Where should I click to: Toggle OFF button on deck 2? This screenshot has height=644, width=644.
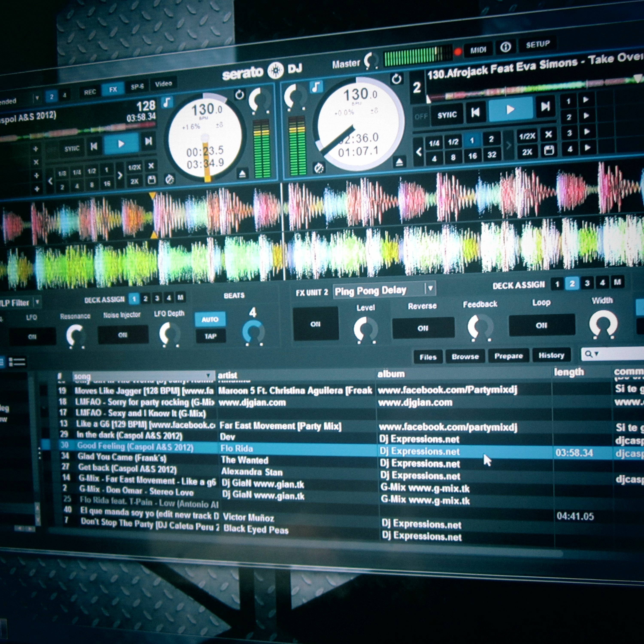click(421, 117)
